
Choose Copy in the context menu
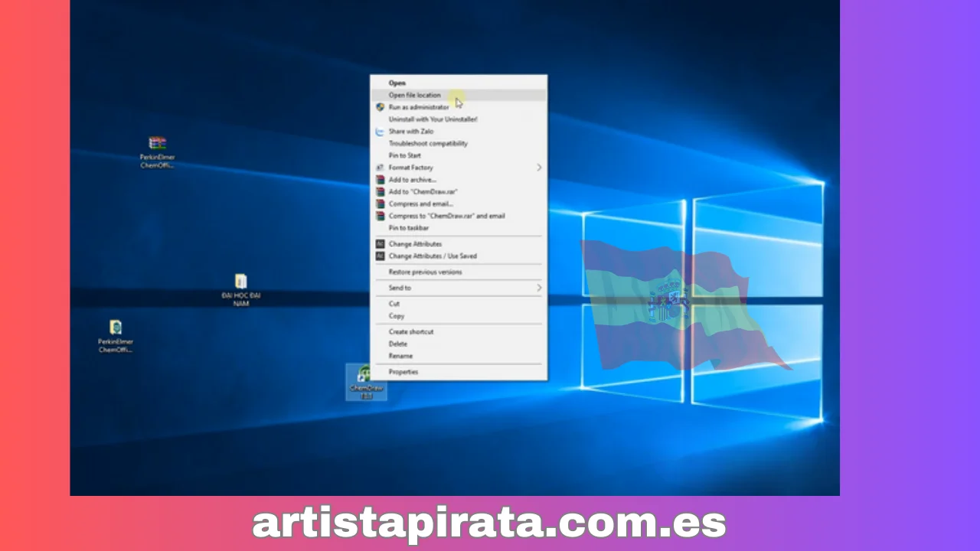point(458,316)
